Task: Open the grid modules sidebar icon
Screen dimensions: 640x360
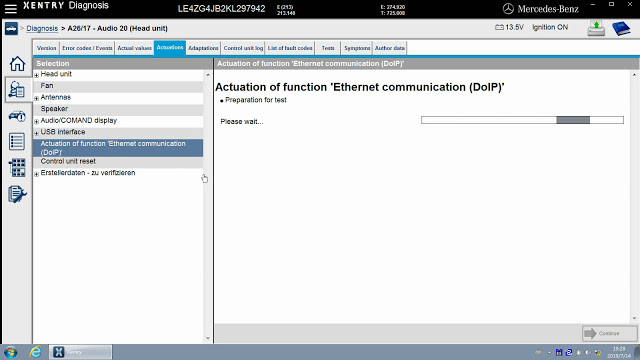Action: point(17,168)
